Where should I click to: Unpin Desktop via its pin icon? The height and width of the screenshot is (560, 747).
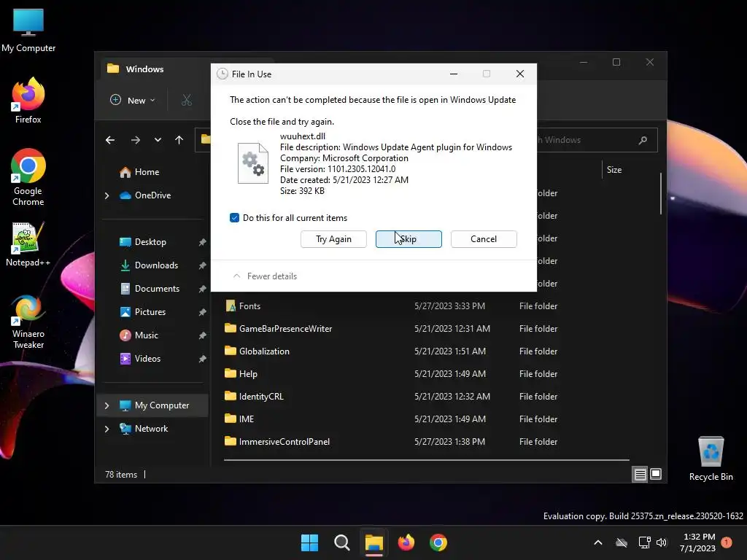(x=203, y=242)
